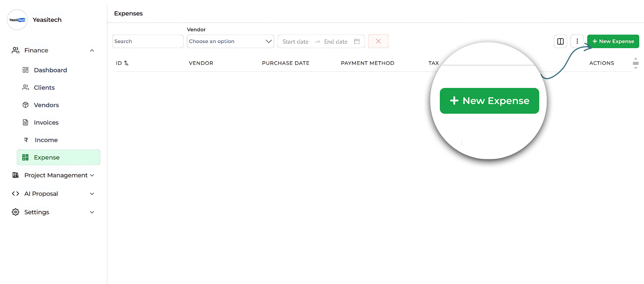Click the Dashboard grid icon

(25, 70)
